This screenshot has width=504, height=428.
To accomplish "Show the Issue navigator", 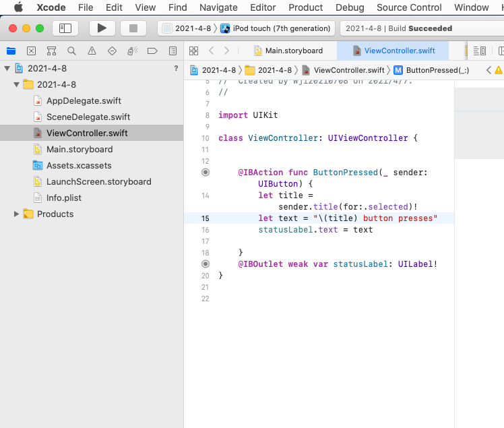I will coord(92,51).
